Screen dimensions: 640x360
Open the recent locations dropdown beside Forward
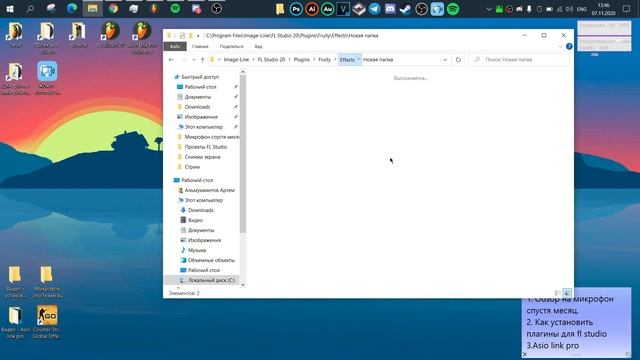coord(194,60)
